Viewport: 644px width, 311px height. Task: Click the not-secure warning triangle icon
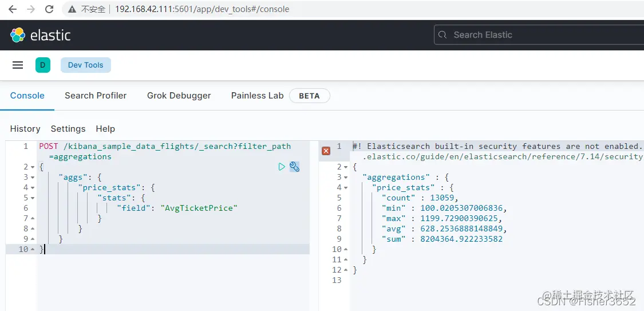(72, 9)
